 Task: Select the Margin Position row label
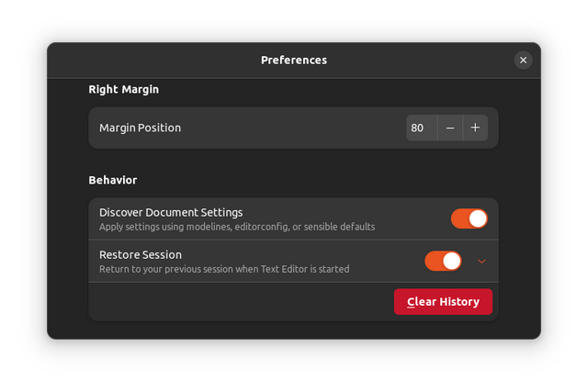click(140, 128)
